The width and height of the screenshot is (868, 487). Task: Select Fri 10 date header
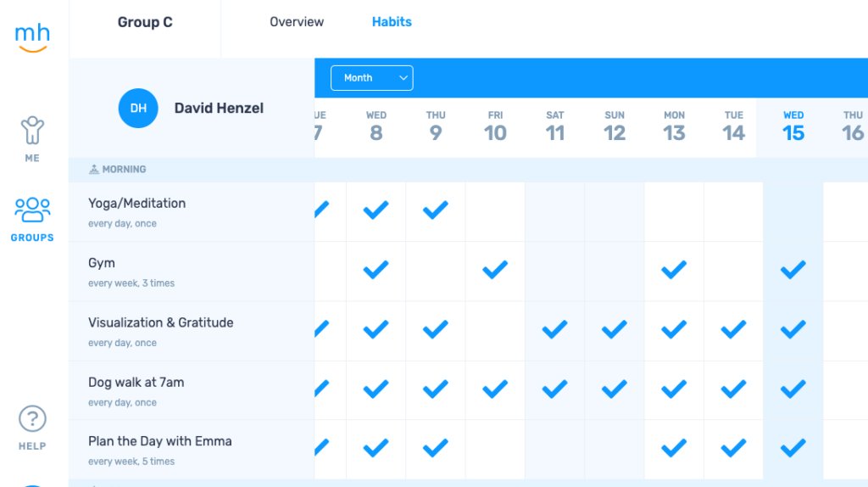point(495,126)
